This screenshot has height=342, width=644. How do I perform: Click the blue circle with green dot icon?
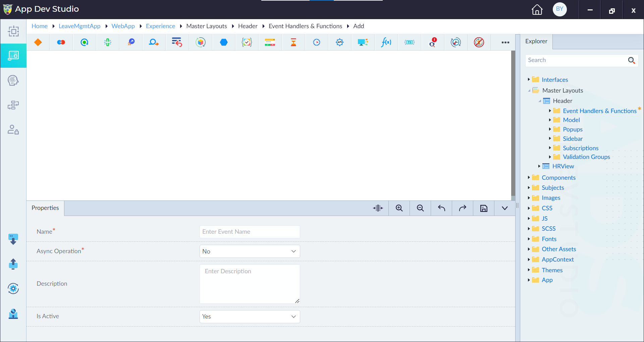click(x=85, y=42)
